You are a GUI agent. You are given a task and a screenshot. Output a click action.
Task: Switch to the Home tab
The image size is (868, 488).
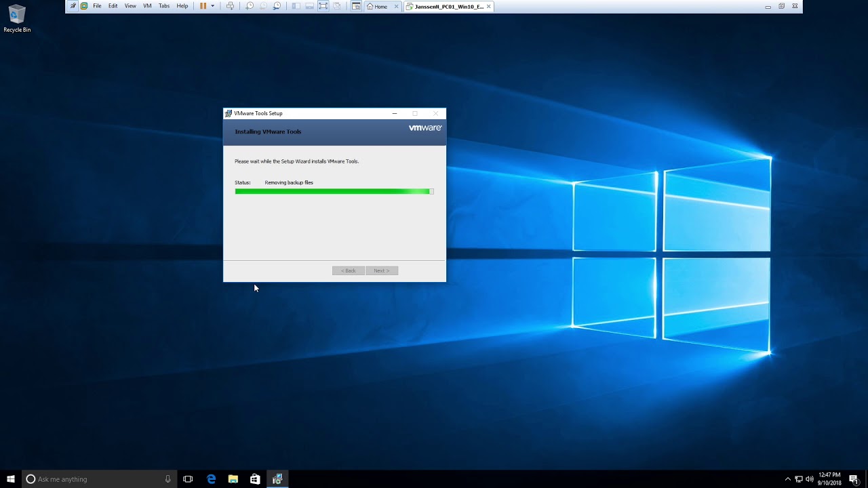381,7
